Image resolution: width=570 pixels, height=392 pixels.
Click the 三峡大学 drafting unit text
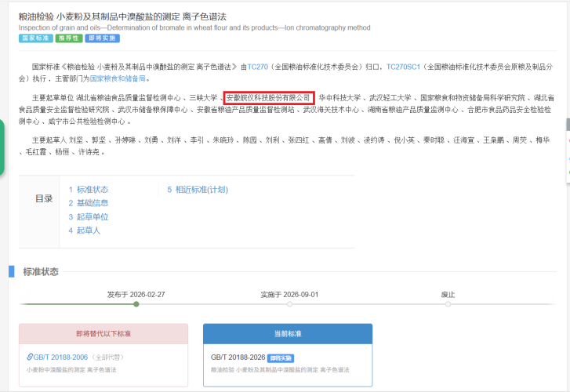coord(203,98)
